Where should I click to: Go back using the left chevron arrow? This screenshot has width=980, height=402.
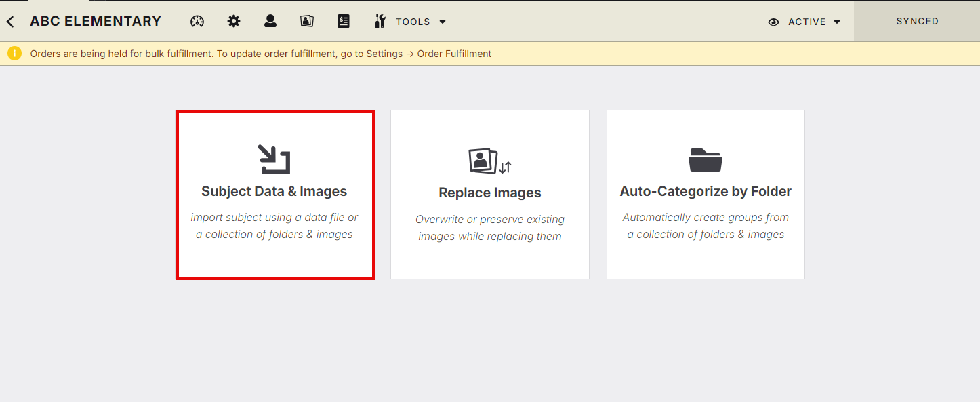tap(10, 22)
